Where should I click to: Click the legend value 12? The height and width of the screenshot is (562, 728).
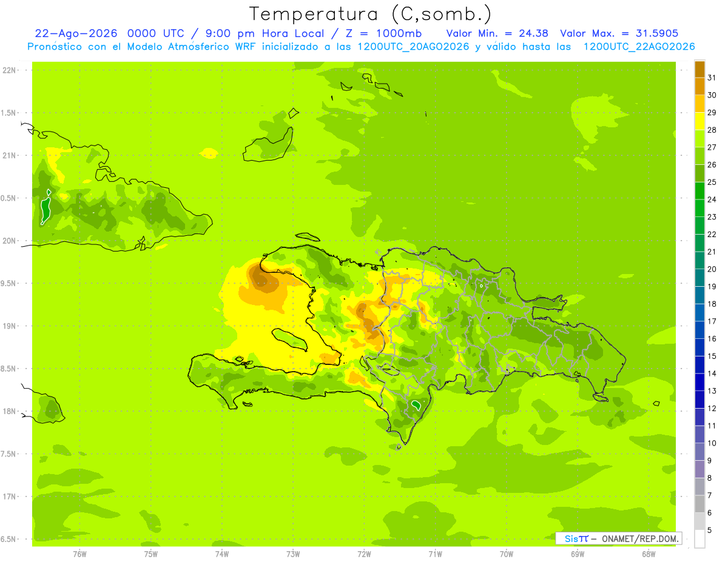tap(712, 408)
